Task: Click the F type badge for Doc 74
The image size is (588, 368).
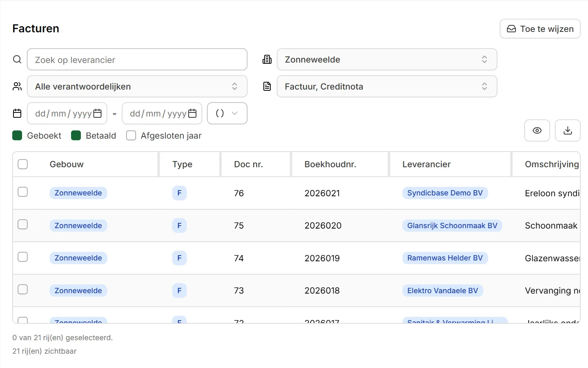Action: 179,258
